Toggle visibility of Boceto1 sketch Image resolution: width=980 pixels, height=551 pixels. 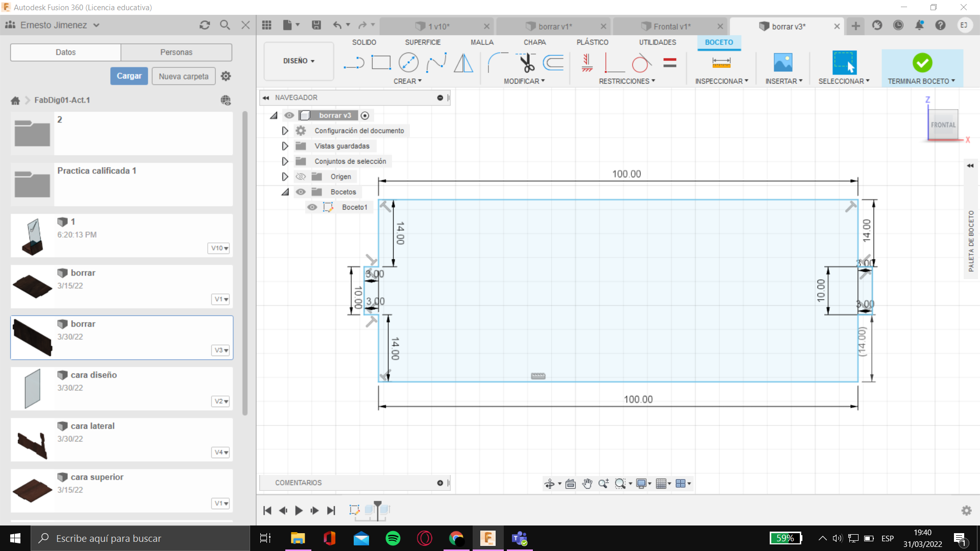tap(312, 207)
